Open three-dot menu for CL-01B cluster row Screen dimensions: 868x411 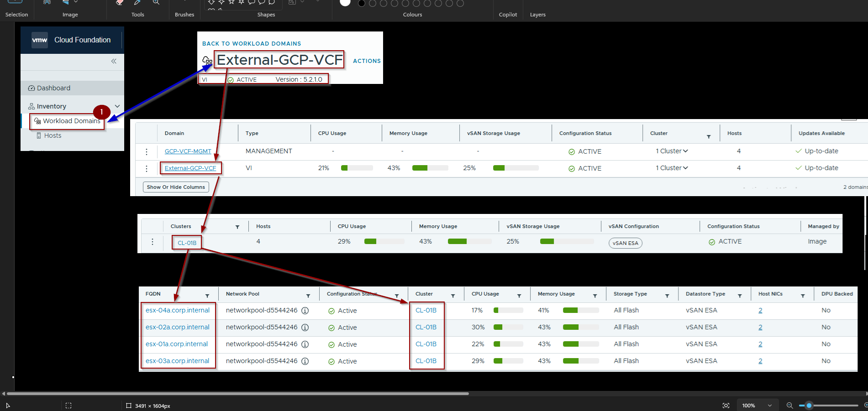pos(153,242)
